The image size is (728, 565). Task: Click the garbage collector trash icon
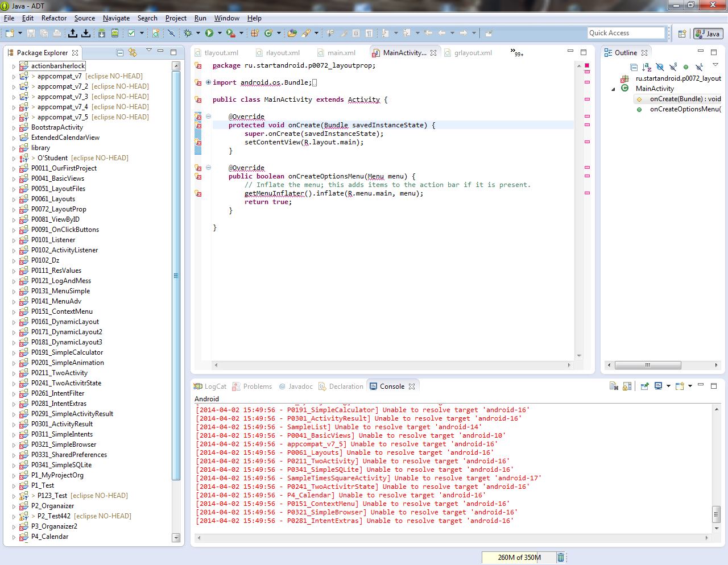click(x=561, y=557)
